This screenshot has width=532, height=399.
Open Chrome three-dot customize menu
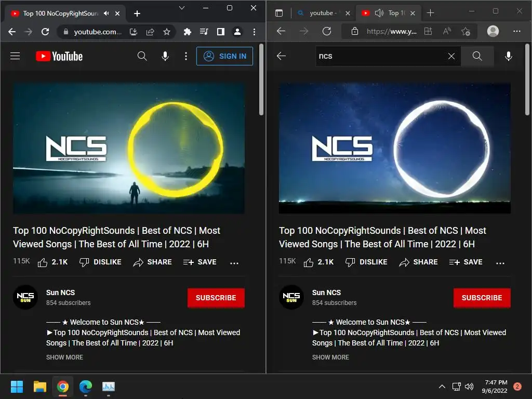pyautogui.click(x=254, y=32)
